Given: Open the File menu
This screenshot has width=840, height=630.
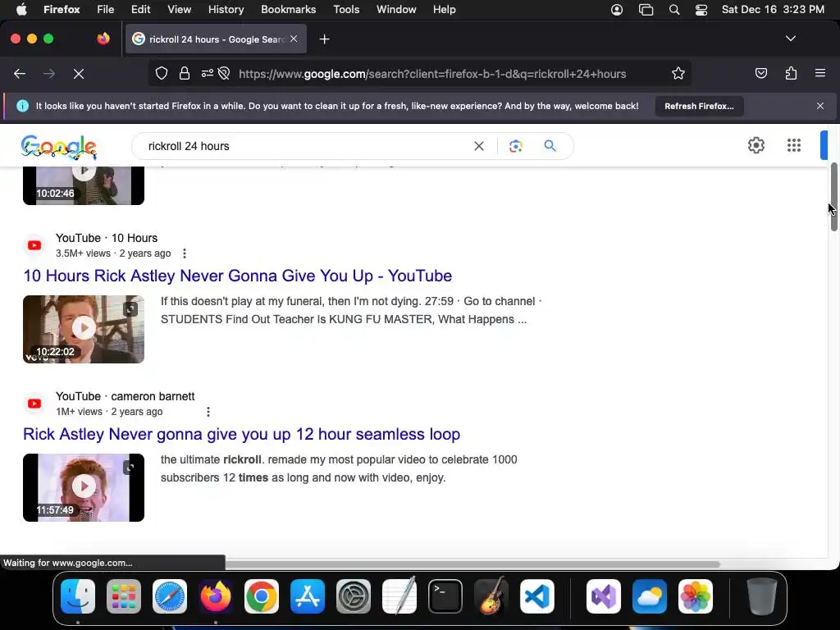Looking at the screenshot, I should tap(106, 9).
